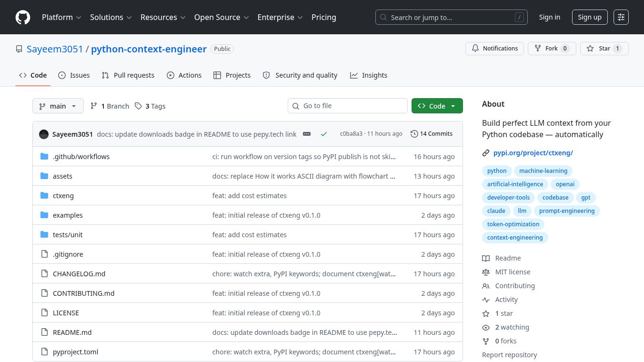Click the eye icon beside 2 watching
Screen dimensions: 644x362
click(x=486, y=327)
